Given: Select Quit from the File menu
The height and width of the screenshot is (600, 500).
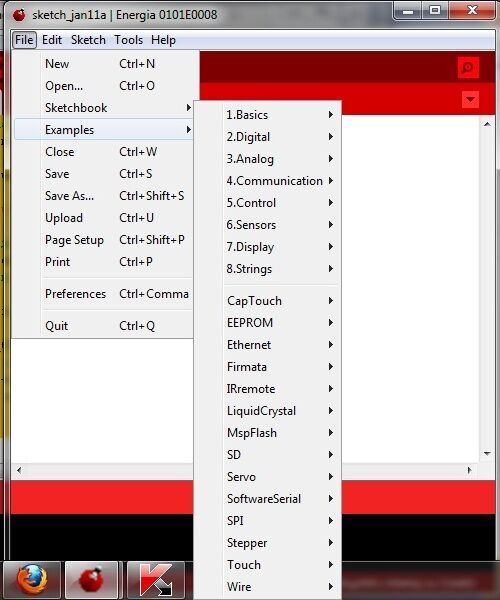Looking at the screenshot, I should 103,326.
